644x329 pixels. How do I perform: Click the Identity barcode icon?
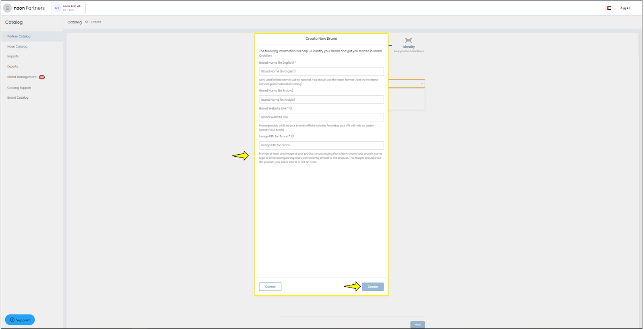point(409,41)
